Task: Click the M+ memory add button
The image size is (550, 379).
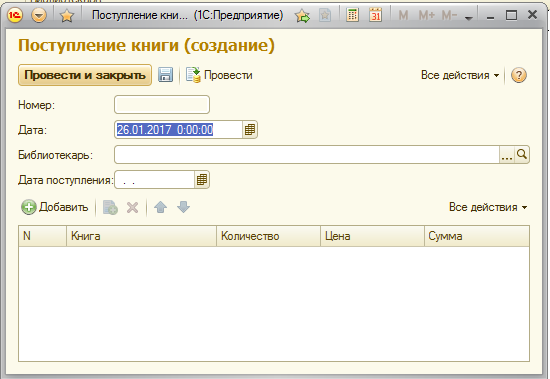Action: click(427, 15)
